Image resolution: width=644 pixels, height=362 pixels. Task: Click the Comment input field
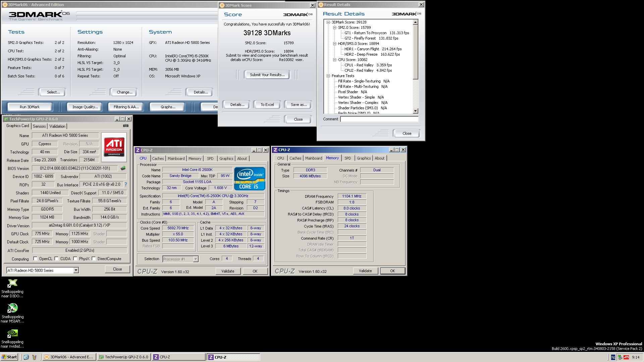[379, 119]
